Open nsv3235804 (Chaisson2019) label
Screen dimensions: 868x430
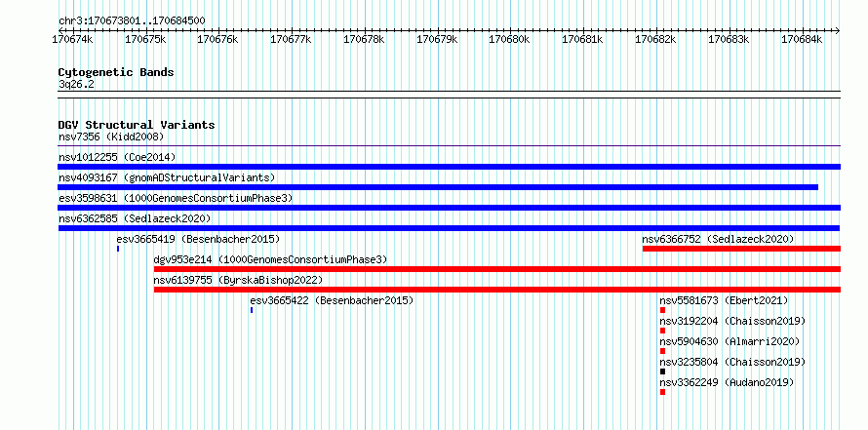732,362
